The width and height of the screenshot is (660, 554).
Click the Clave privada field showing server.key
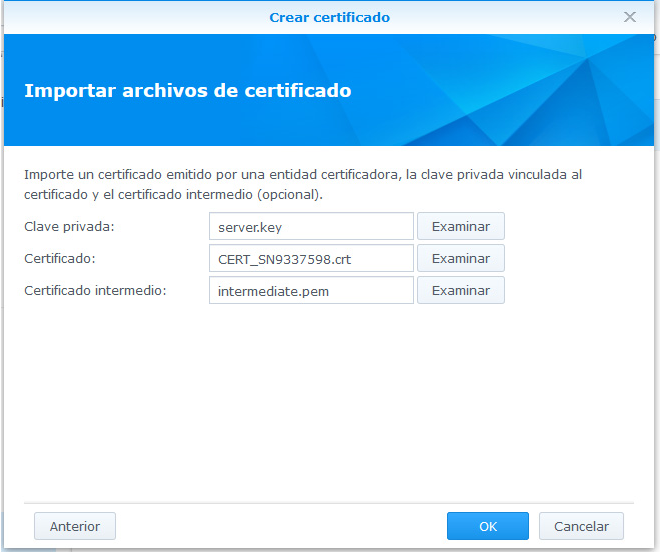[x=311, y=226]
